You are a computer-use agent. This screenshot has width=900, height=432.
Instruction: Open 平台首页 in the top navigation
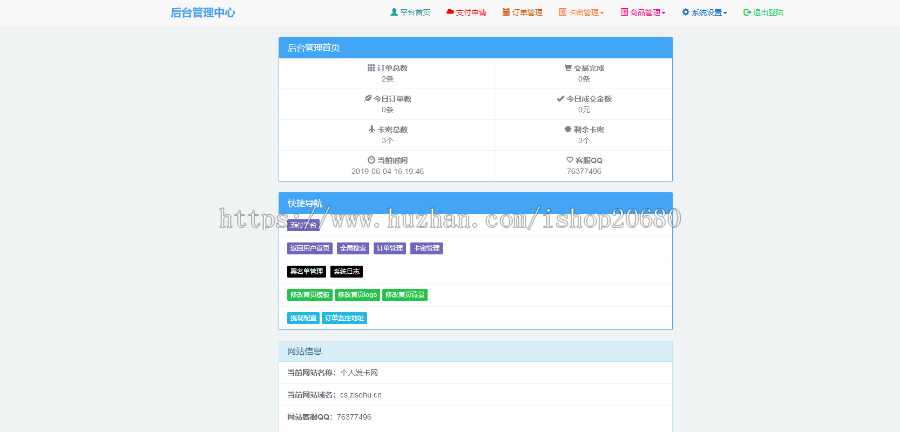click(x=410, y=13)
